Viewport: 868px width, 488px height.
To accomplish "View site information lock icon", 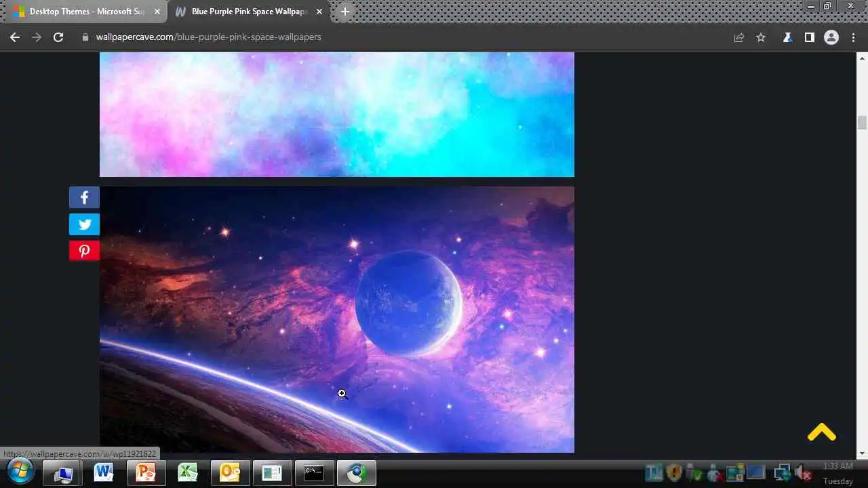I will [85, 37].
